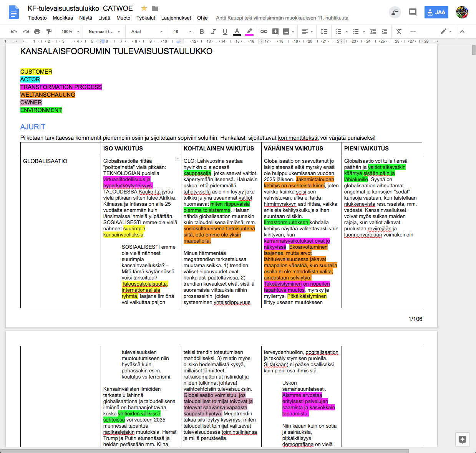Image resolution: width=476 pixels, height=453 pixels.
Task: Open the Laajennukset menu
Action: [x=176, y=18]
